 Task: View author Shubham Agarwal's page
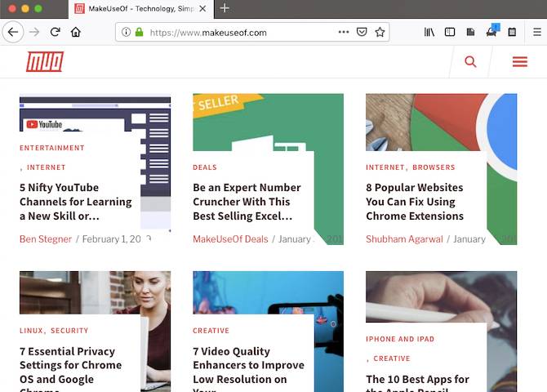pos(404,239)
